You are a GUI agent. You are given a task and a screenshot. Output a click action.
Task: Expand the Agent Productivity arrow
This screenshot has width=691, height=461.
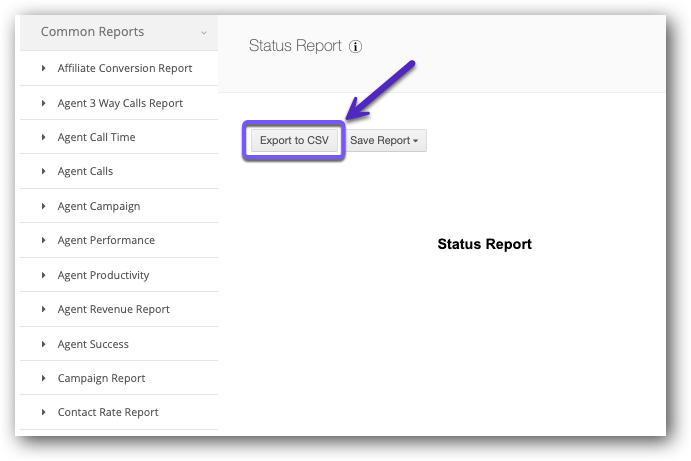[43, 275]
